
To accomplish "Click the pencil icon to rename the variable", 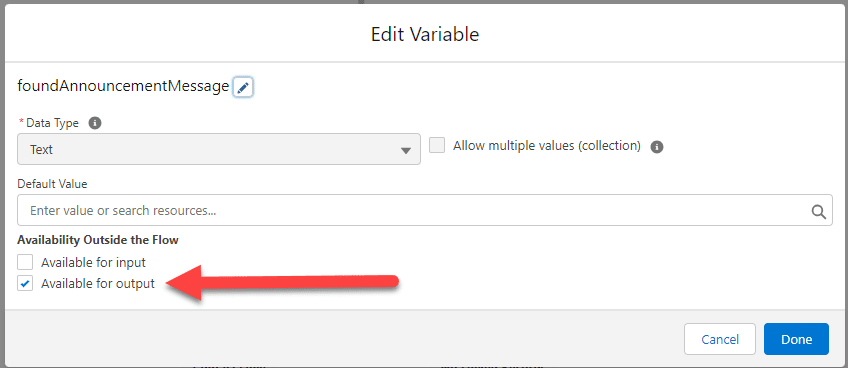I will (243, 88).
